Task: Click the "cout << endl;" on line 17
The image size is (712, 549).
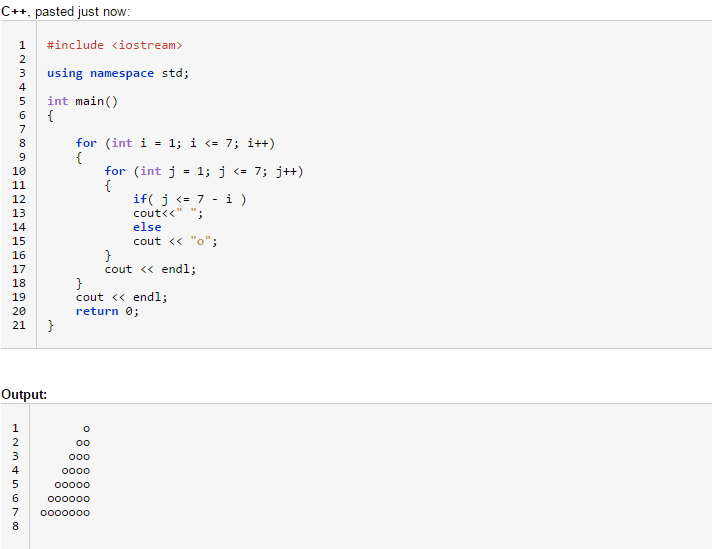Action: coord(150,269)
